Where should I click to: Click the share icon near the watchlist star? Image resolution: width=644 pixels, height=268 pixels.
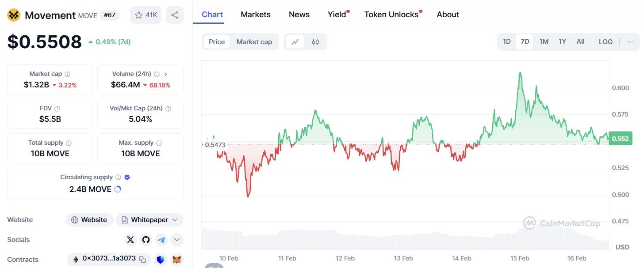(175, 15)
